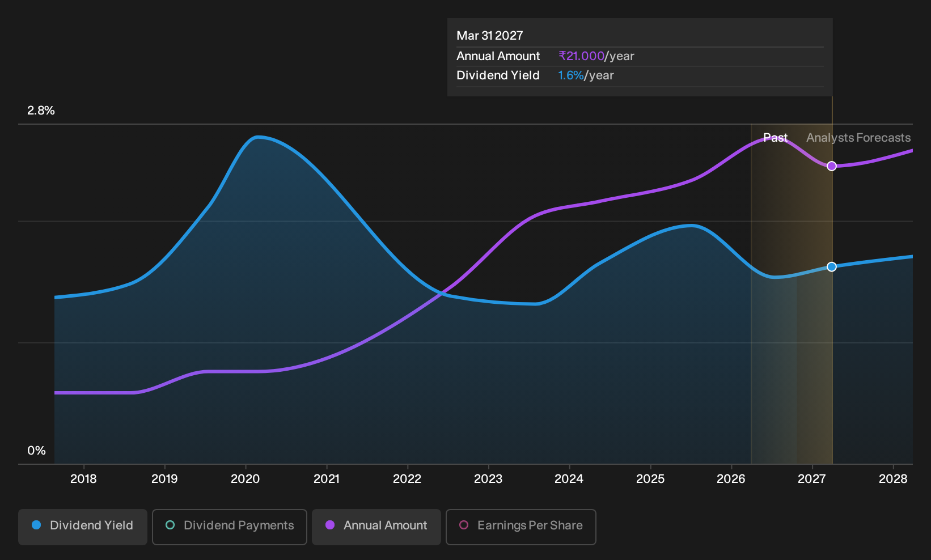Image resolution: width=931 pixels, height=560 pixels.
Task: Select the blue data point marker at 2027
Action: [x=832, y=267]
